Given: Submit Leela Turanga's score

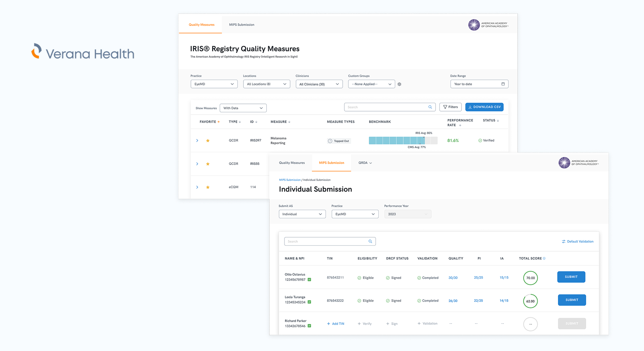Looking at the screenshot, I should point(572,300).
